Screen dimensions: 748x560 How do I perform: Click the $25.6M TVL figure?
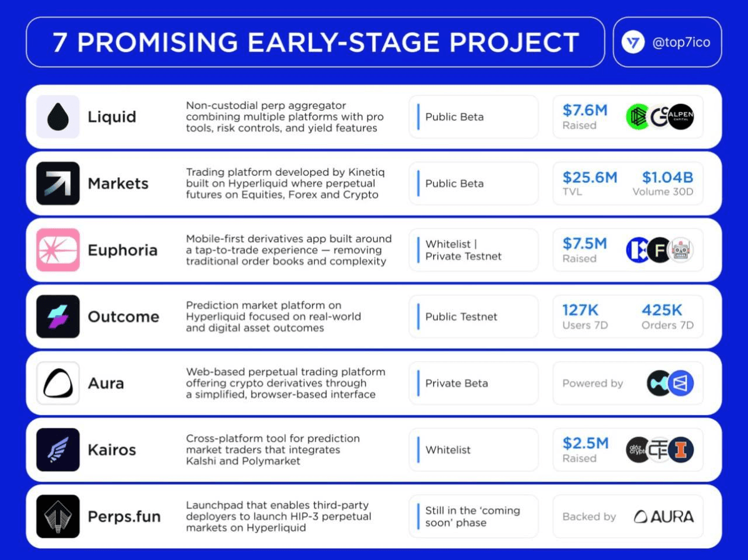(590, 178)
